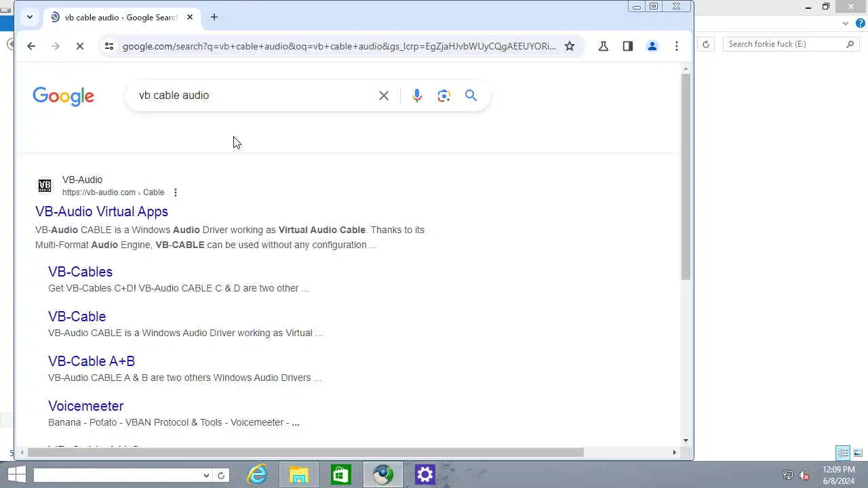Screen dimensions: 868x488
Task: Click the horizontal scrollbar thumb
Action: coord(305,452)
